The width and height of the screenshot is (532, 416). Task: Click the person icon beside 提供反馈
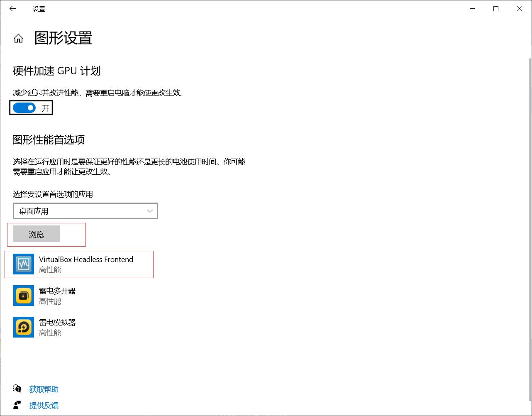[17, 405]
